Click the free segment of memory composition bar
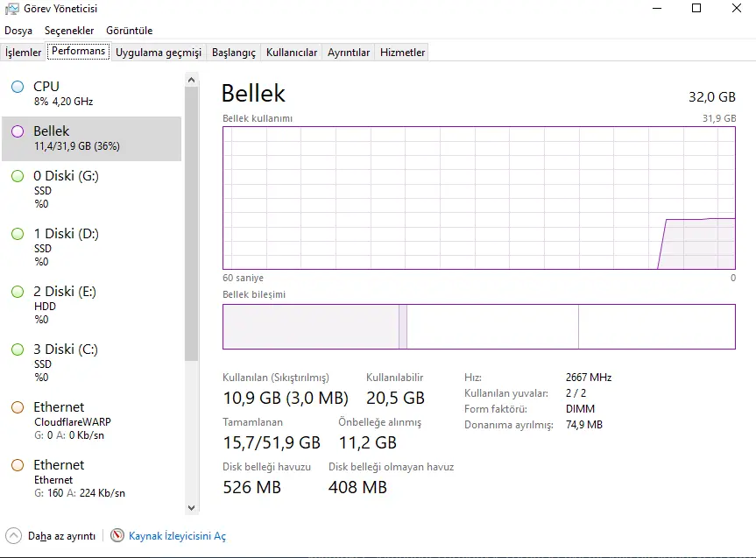756x558 pixels. click(x=657, y=327)
